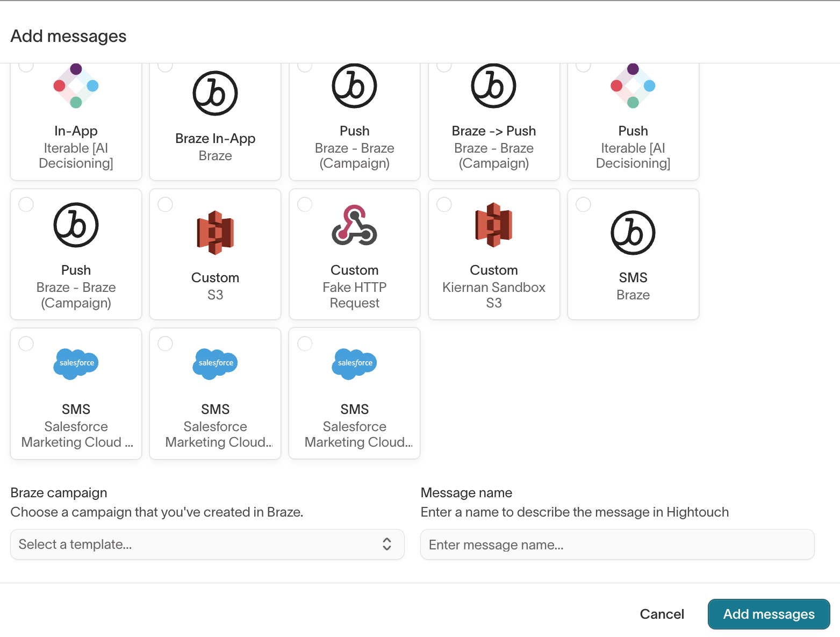840x637 pixels.
Task: Select the Custom S3 radio button
Action: tap(165, 204)
